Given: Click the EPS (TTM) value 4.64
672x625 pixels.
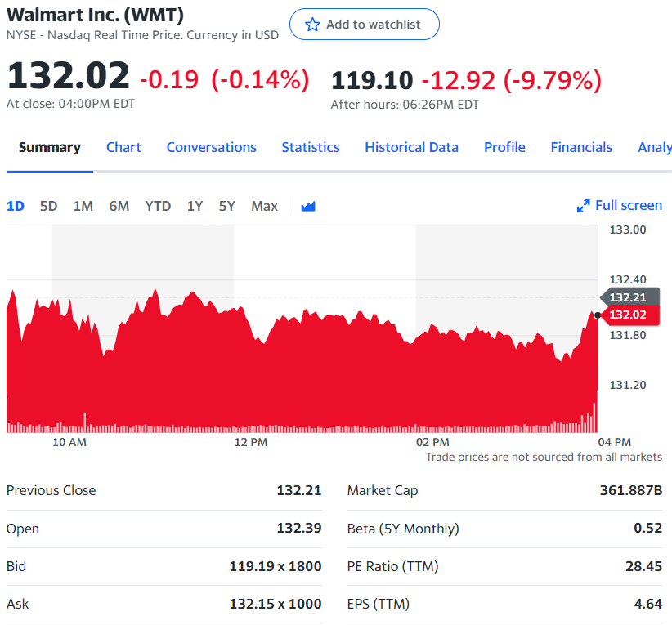Looking at the screenshot, I should click(648, 604).
